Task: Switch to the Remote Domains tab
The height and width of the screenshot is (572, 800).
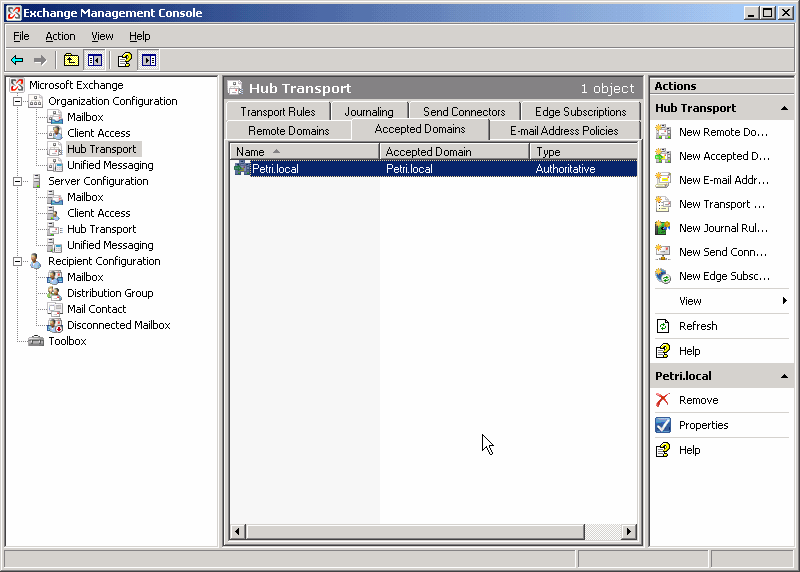Action: click(289, 131)
